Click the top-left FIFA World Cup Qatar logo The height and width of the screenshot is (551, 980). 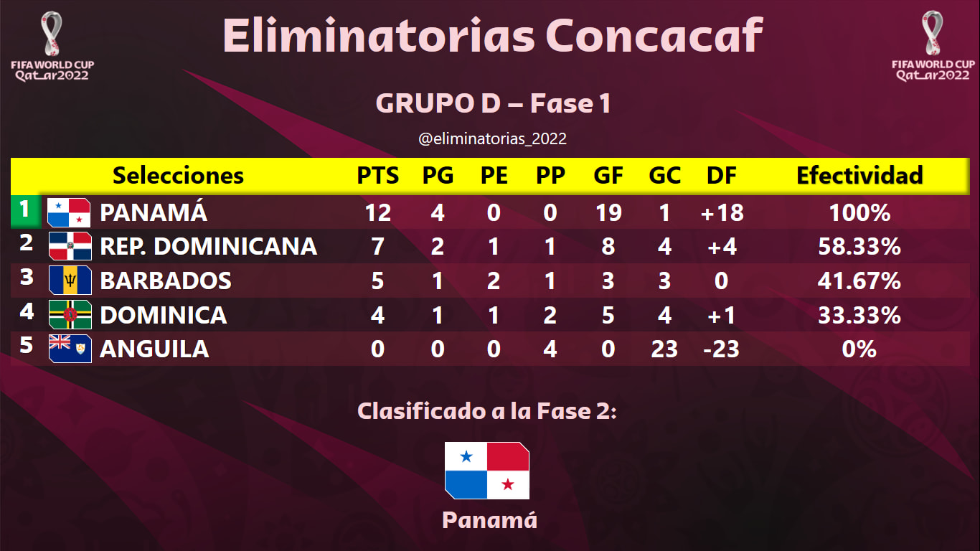52,46
